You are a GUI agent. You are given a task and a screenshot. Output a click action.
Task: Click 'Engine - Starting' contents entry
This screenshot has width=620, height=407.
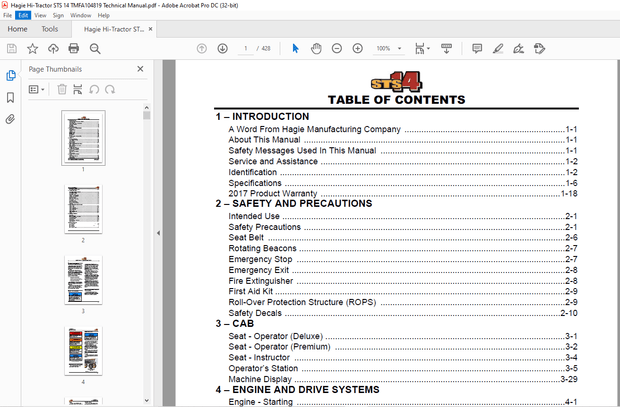pos(260,402)
